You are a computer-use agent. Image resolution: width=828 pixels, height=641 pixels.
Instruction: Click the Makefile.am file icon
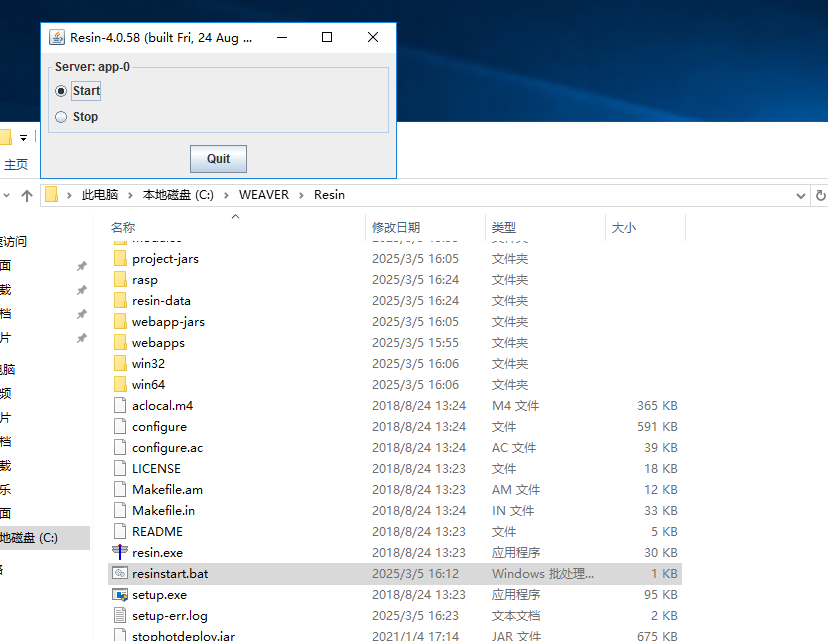click(120, 489)
